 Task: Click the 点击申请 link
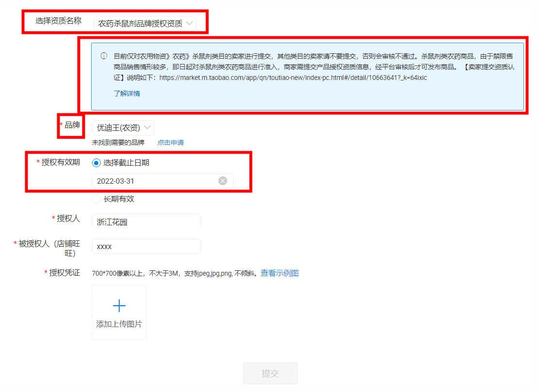tap(171, 142)
